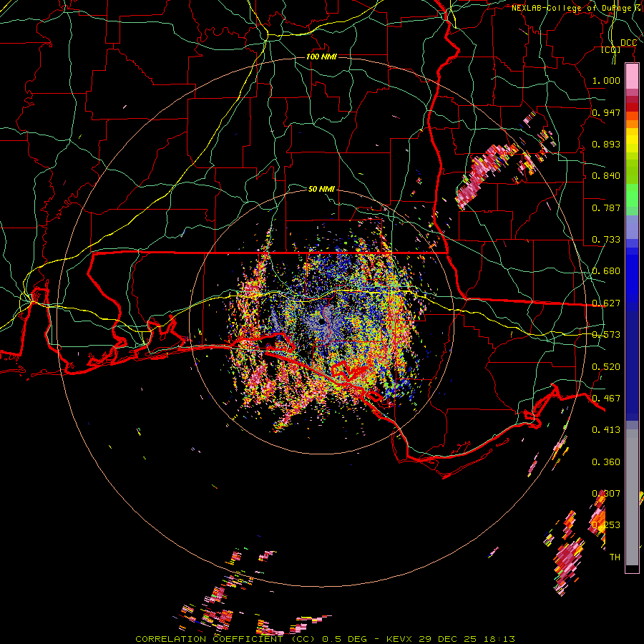Image resolution: width=644 pixels, height=644 pixels.
Task: Select the 0.360 value on the scale
Action: click(x=606, y=462)
